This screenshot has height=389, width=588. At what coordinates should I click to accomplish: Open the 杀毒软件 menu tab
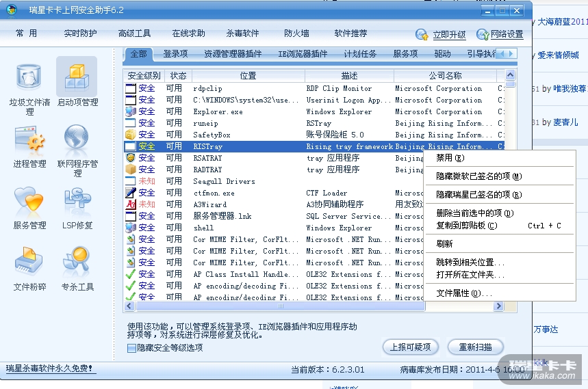(242, 33)
